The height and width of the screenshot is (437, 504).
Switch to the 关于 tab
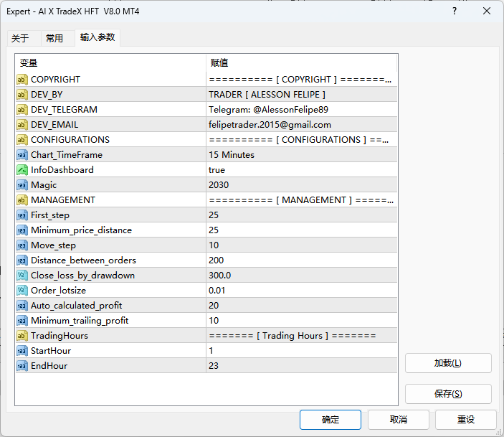20,39
